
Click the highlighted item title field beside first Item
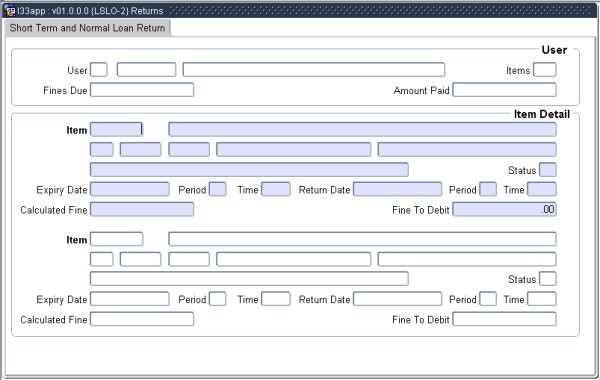[362, 129]
